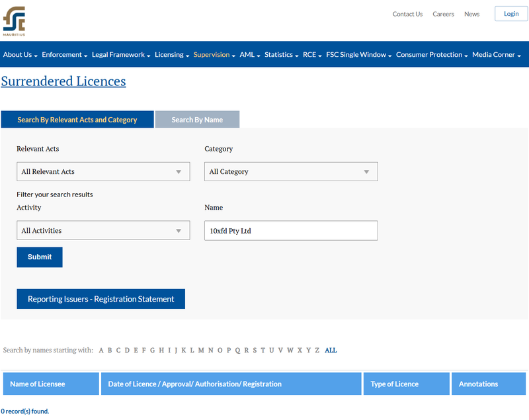The width and height of the screenshot is (529, 420).
Task: Filter names starting with O
Action: click(x=220, y=350)
